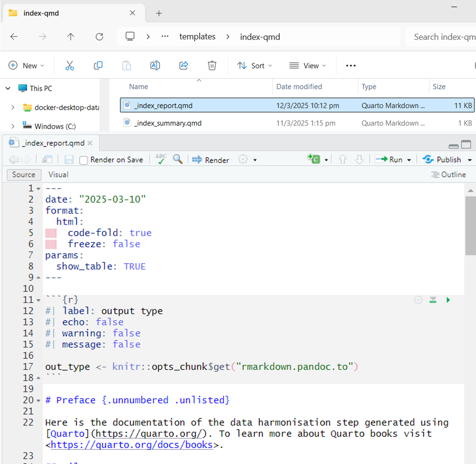
Task: Switch to the Visual editor tab
Action: pyautogui.click(x=58, y=175)
